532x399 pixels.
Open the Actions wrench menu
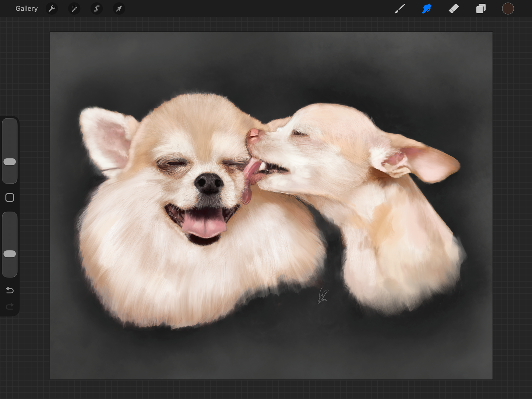(52, 8)
